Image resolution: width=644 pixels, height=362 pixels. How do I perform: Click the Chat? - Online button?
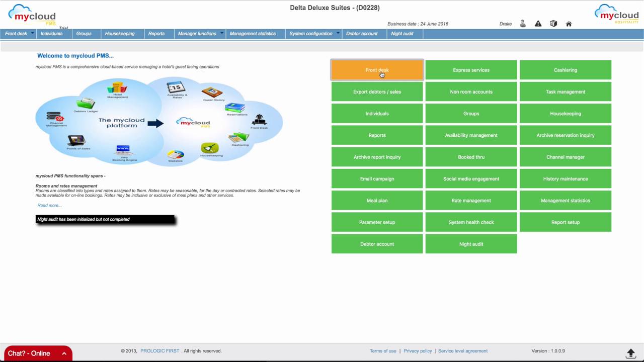coord(38,353)
